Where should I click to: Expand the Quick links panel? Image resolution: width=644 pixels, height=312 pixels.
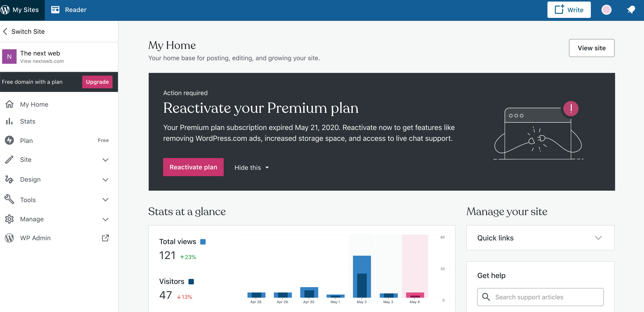[598, 238]
